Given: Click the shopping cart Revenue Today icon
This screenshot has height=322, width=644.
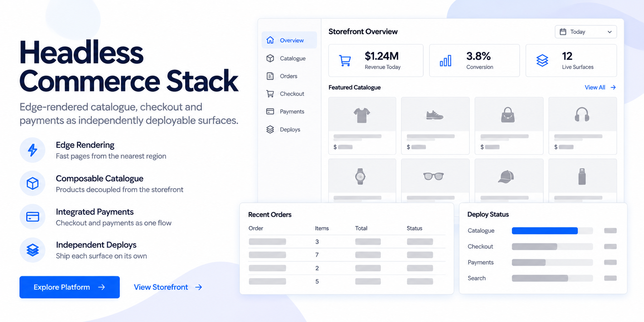Looking at the screenshot, I should (345, 61).
